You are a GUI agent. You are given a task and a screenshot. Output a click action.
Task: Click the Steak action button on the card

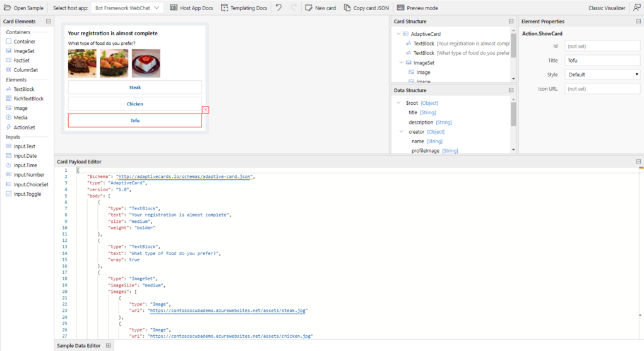pos(134,88)
